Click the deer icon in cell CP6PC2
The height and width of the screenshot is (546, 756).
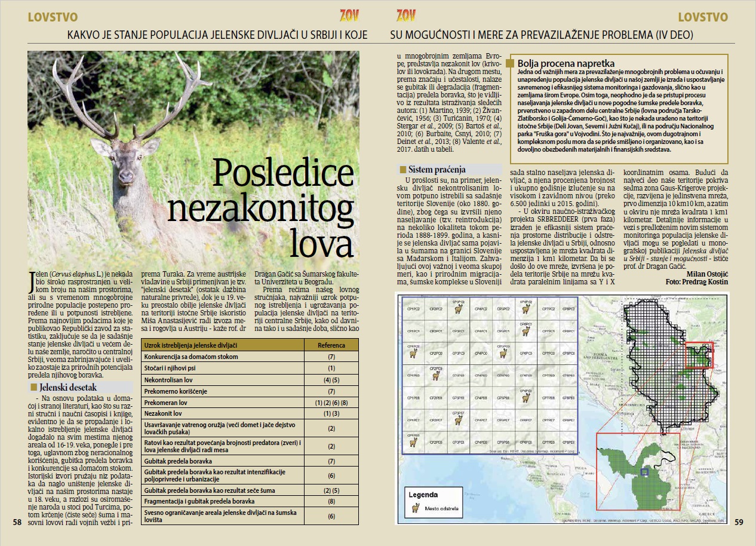click(526, 309)
